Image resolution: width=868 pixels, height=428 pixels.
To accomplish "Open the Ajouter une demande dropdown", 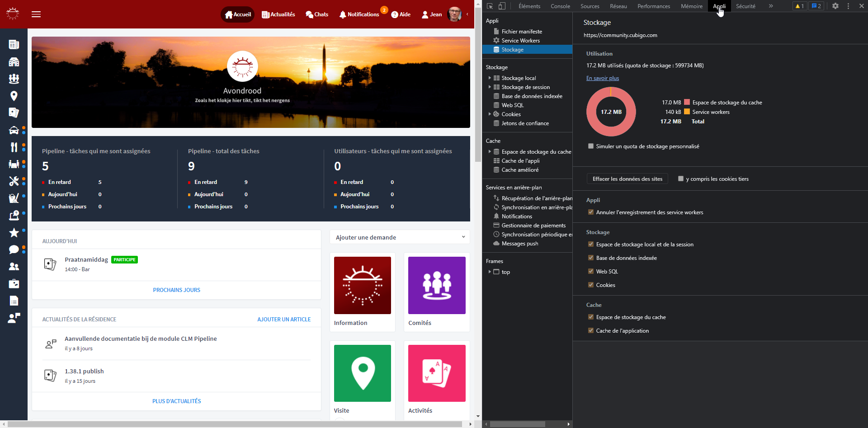I will (x=400, y=237).
